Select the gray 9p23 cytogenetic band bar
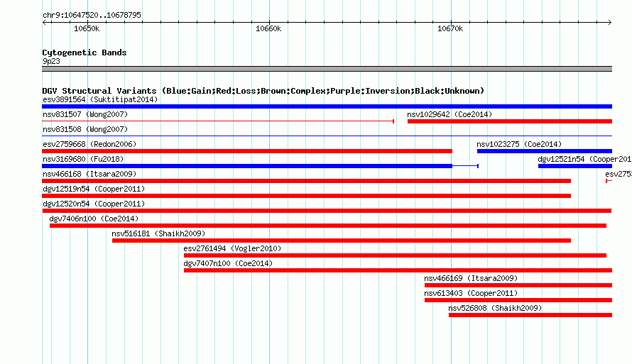Image resolution: width=632 pixels, height=364 pixels. pos(327,69)
